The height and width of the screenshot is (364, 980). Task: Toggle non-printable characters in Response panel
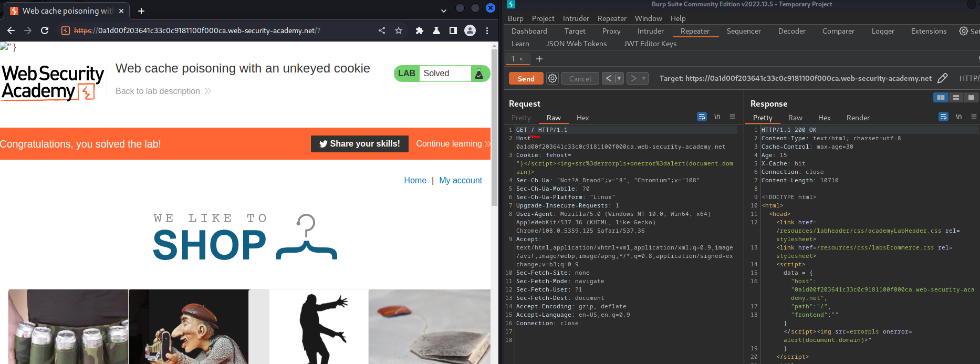coord(958,117)
